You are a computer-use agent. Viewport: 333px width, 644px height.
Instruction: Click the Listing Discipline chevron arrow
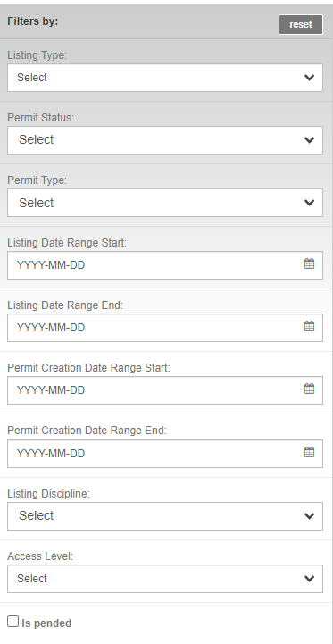309,516
